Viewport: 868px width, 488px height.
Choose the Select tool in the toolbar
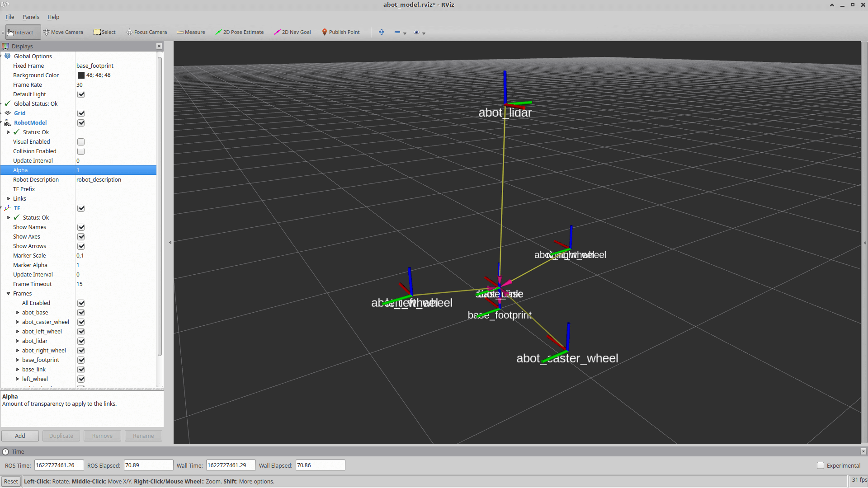click(104, 32)
